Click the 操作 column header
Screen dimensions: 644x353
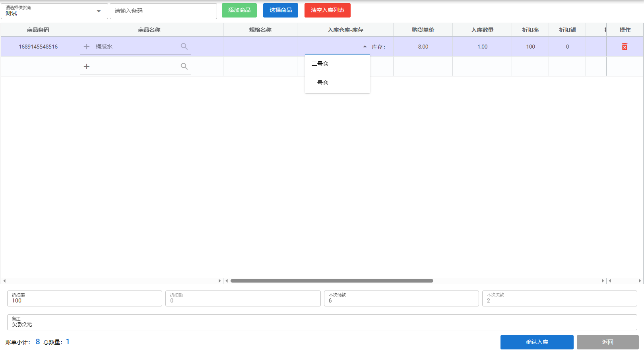(625, 30)
